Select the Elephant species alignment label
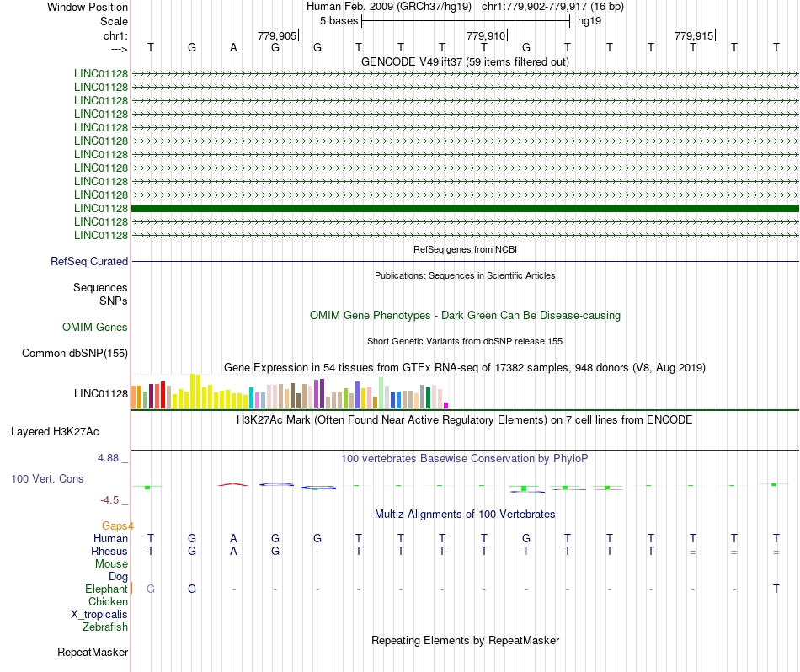Viewport: 800px width, 672px height. pos(107,589)
